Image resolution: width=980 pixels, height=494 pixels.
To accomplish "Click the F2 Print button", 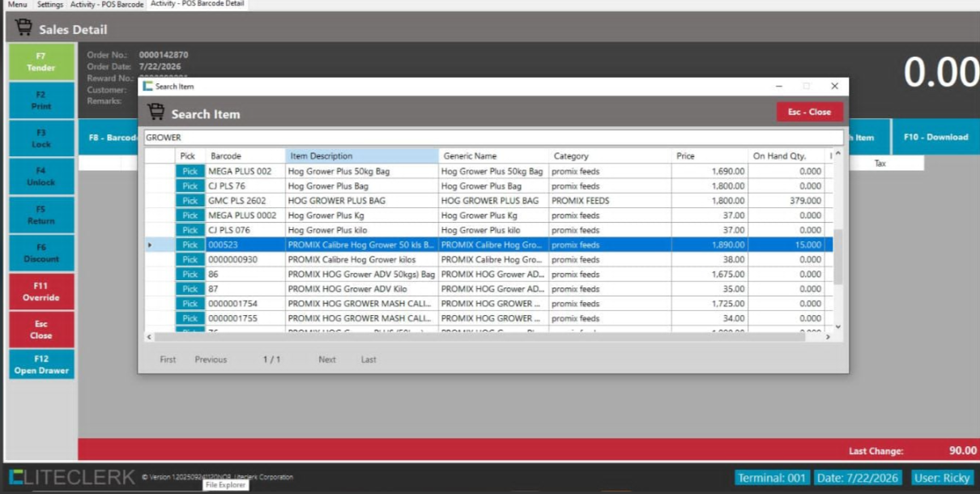I will (41, 100).
